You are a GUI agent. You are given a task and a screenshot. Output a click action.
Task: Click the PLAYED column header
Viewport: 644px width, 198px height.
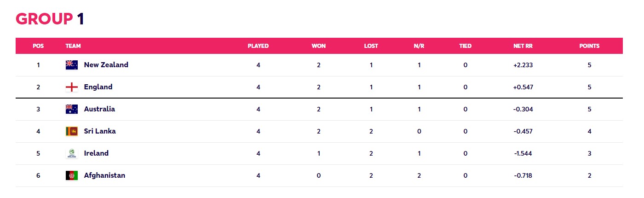(258, 46)
